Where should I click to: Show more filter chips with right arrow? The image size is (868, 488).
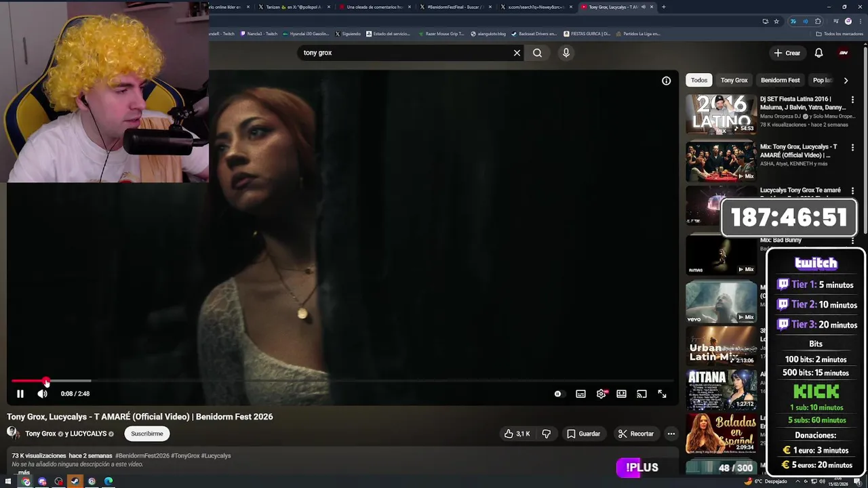[x=846, y=80]
